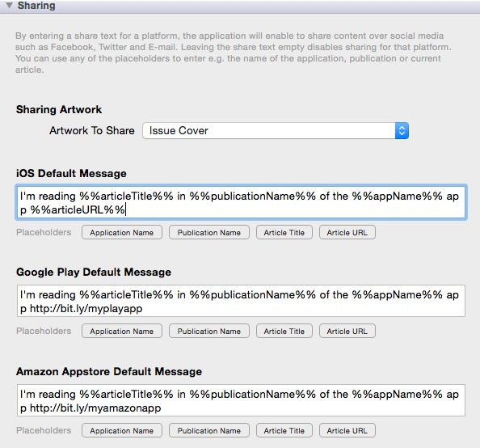The image size is (480, 448).
Task: Click the Sharing Artwork heading
Action: point(59,109)
